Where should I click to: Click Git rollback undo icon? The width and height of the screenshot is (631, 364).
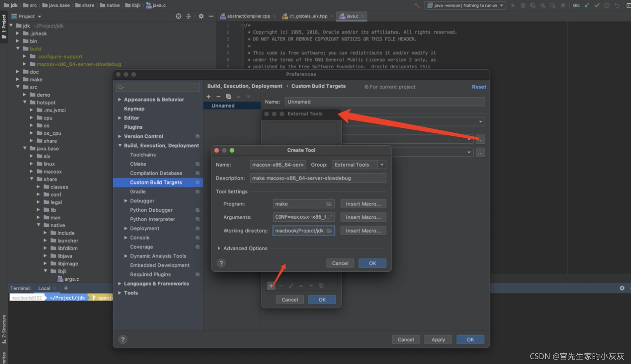pos(617,5)
